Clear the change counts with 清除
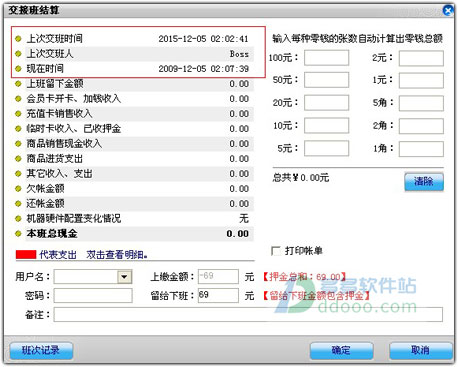The height and width of the screenshot is (367, 458). point(424,181)
